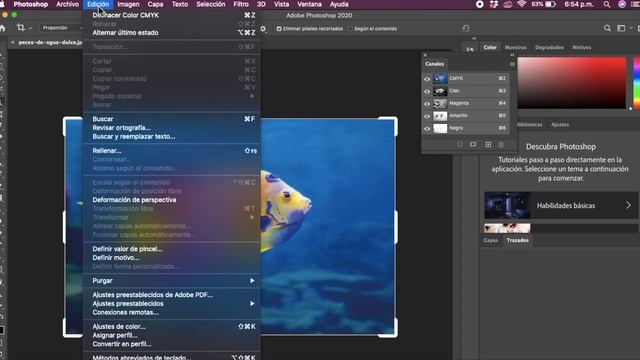The width and height of the screenshot is (640, 360).
Task: Open the workspace switcher icon
Action: pyautogui.click(x=621, y=28)
